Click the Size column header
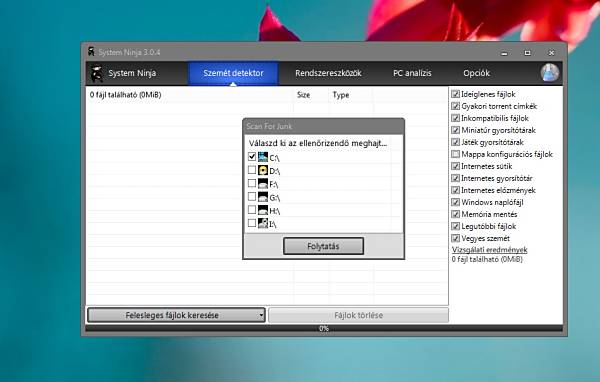This screenshot has height=382, width=600. [x=311, y=95]
